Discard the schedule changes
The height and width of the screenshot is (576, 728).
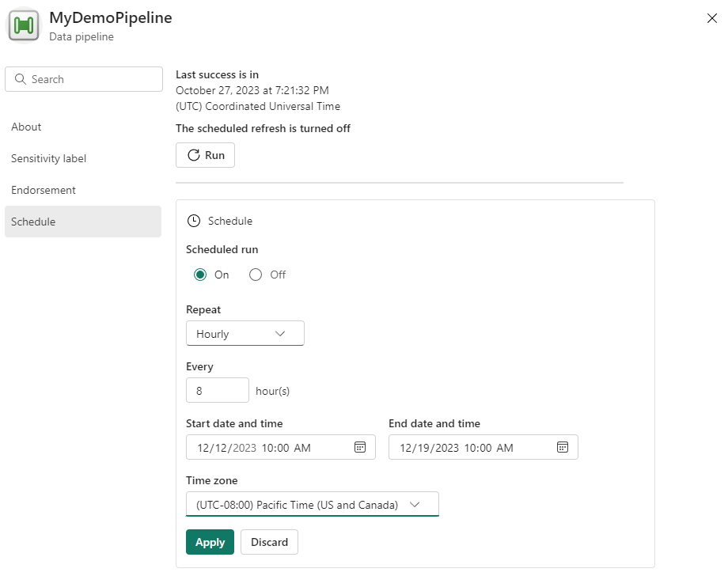tap(269, 542)
